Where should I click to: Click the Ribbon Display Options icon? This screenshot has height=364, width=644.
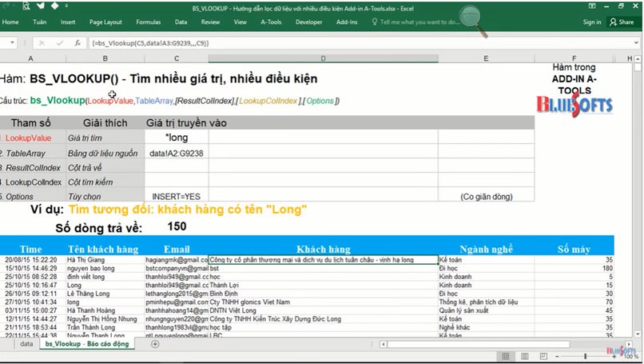pyautogui.click(x=592, y=6)
